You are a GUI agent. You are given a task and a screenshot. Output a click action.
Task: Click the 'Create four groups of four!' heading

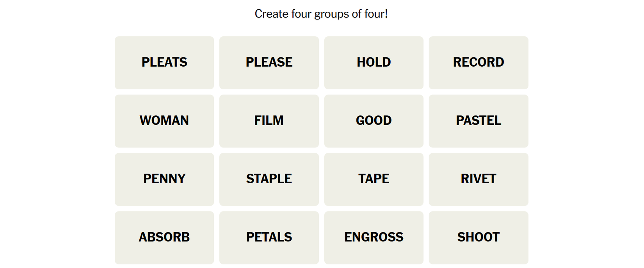pyautogui.click(x=321, y=14)
